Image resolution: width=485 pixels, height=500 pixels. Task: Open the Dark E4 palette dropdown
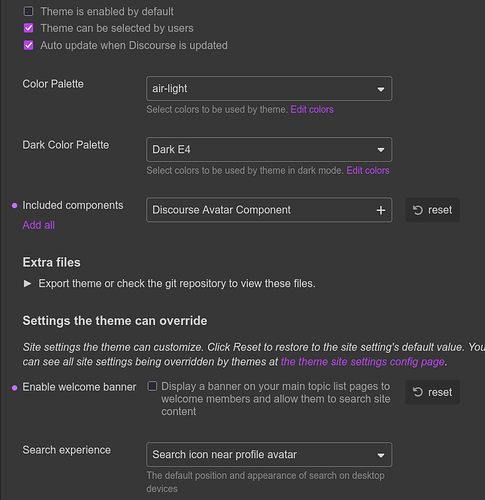coord(269,149)
